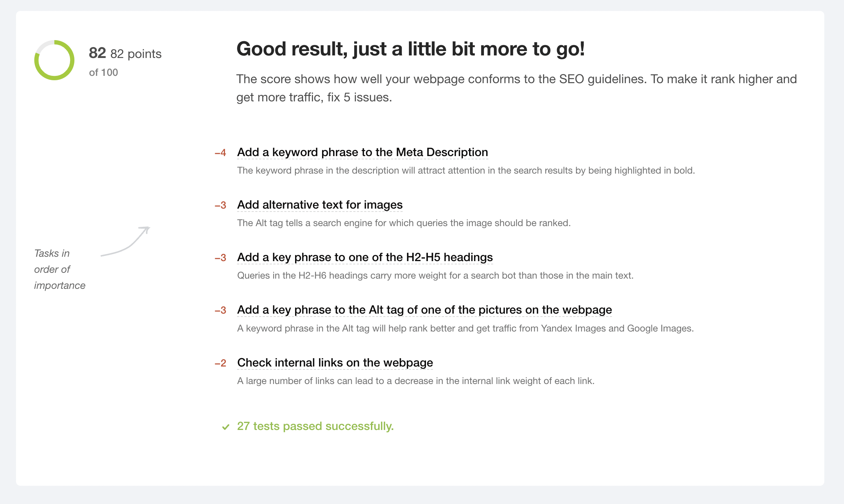Click the green circular score gauge
Screen dimensions: 844x504
[x=54, y=60]
